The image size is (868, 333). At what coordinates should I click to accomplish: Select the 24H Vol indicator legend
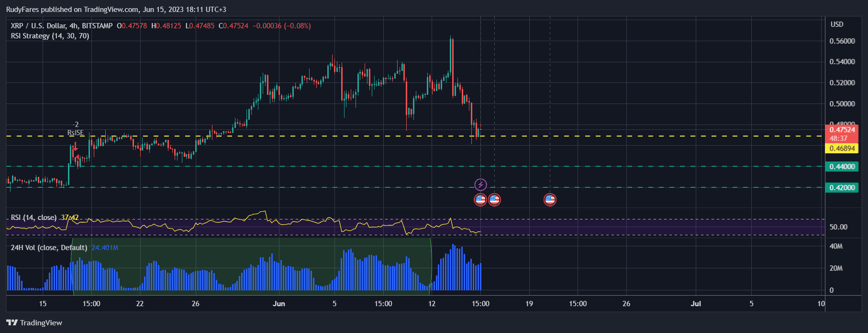pyautogui.click(x=49, y=248)
